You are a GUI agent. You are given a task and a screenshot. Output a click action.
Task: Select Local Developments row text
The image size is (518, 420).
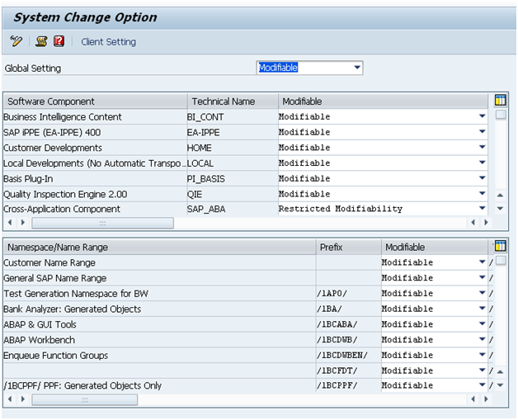(x=95, y=163)
